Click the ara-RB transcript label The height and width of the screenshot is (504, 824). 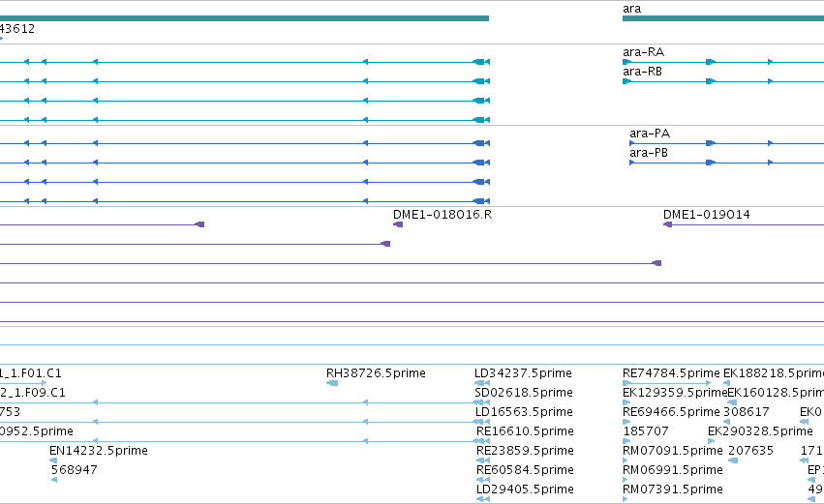point(642,72)
